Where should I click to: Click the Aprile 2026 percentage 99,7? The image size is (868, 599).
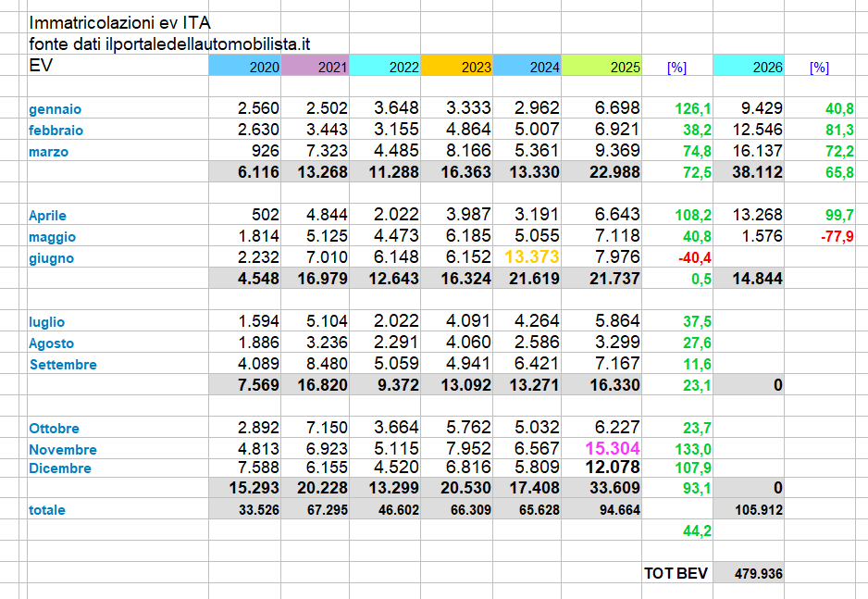(839, 215)
